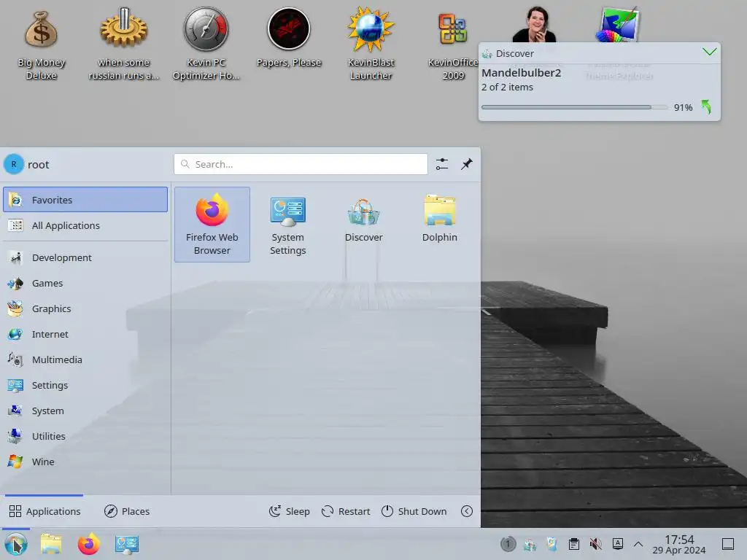
Task: Click the Discover notification title
Action: 514,53
